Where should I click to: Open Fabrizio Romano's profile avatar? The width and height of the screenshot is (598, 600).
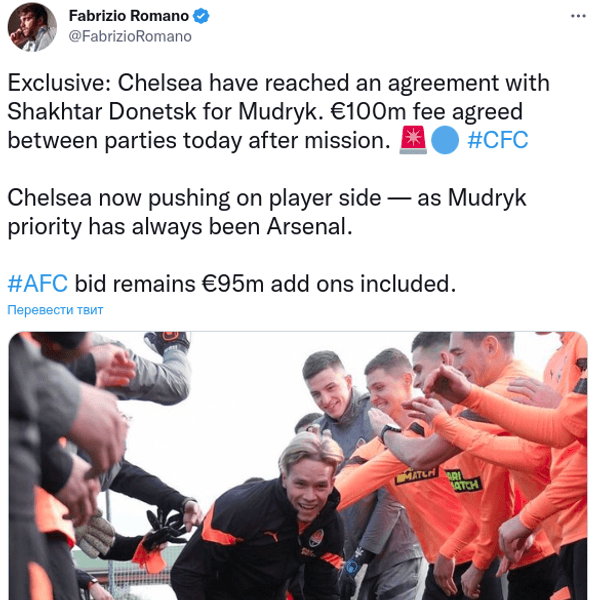click(x=32, y=27)
